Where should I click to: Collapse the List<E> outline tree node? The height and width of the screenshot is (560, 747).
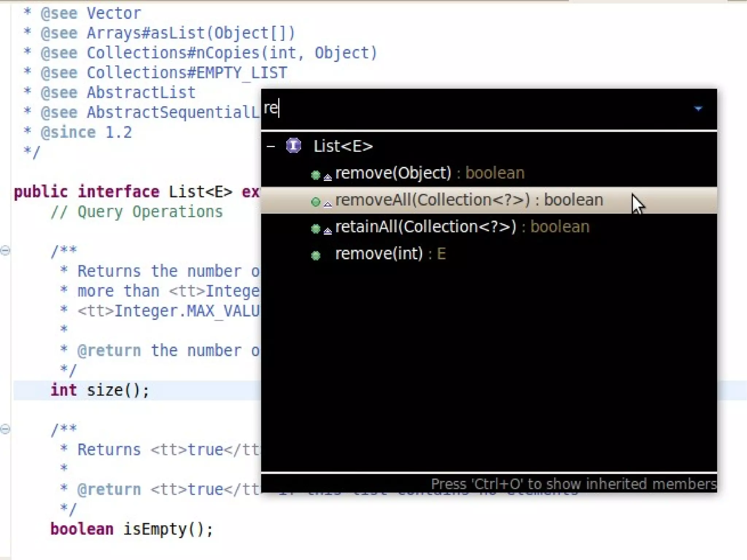[271, 147]
